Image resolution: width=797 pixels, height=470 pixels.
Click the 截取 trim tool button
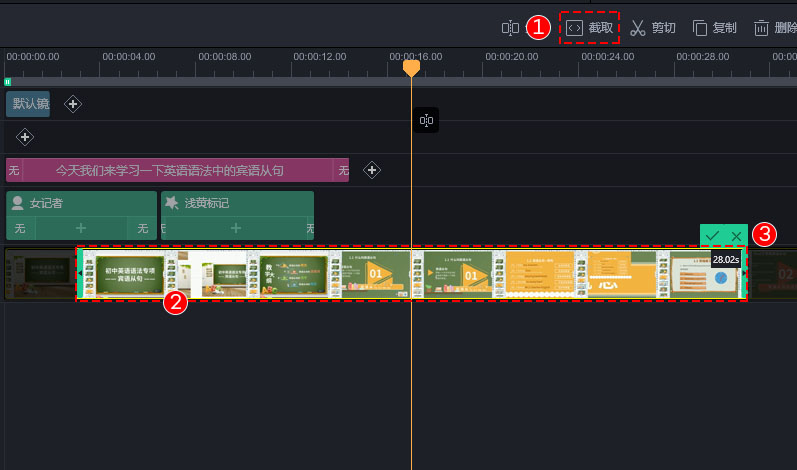589,27
